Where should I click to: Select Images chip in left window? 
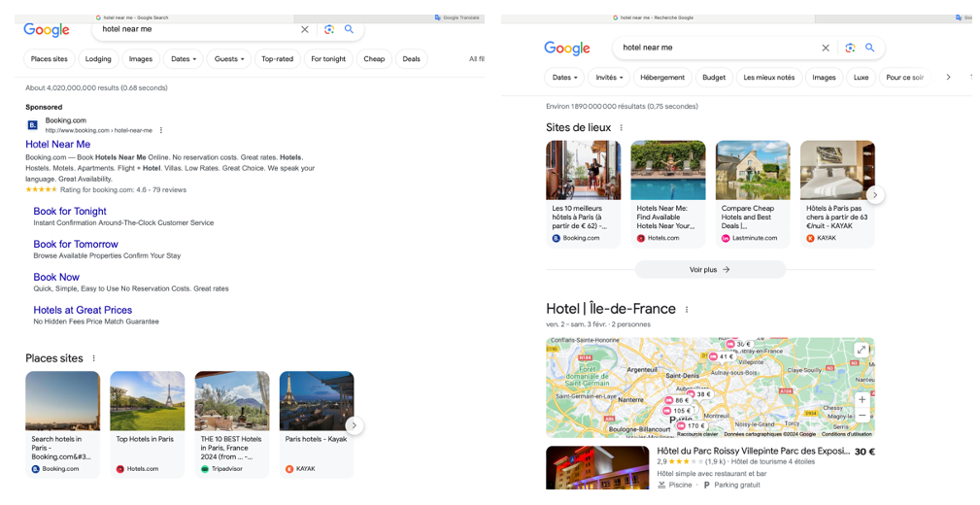point(141,58)
